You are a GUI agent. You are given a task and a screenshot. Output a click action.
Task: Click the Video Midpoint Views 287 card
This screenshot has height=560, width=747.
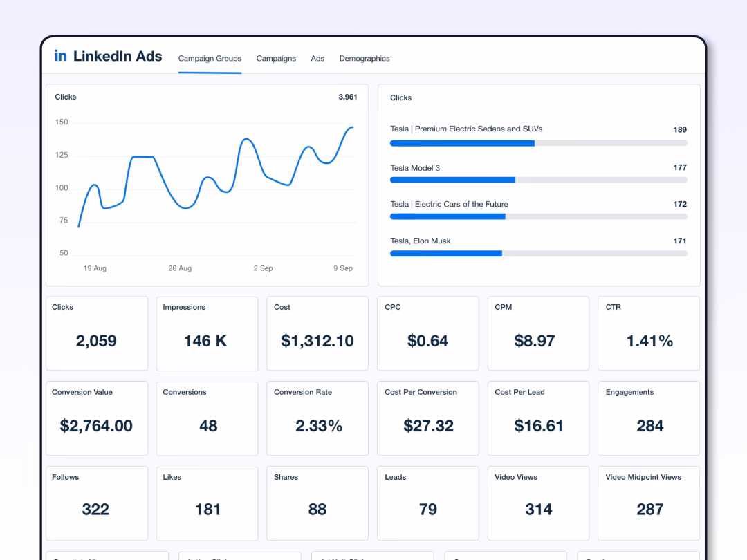pyautogui.click(x=649, y=503)
